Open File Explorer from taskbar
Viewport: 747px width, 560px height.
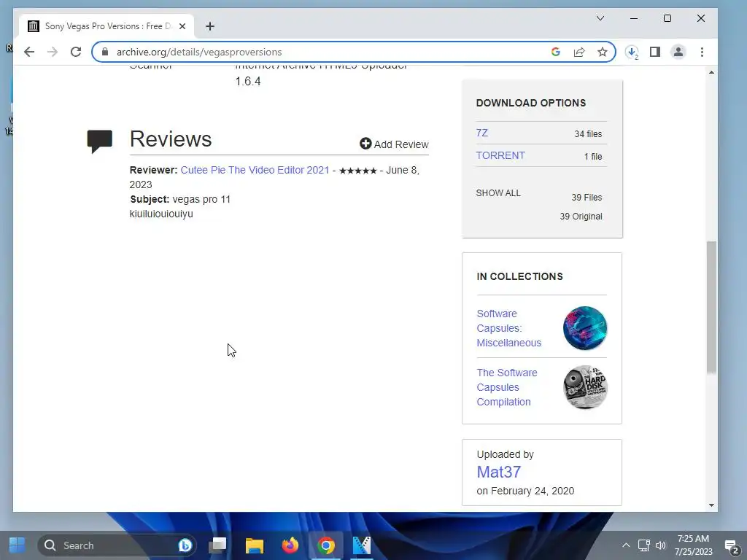[x=255, y=545]
